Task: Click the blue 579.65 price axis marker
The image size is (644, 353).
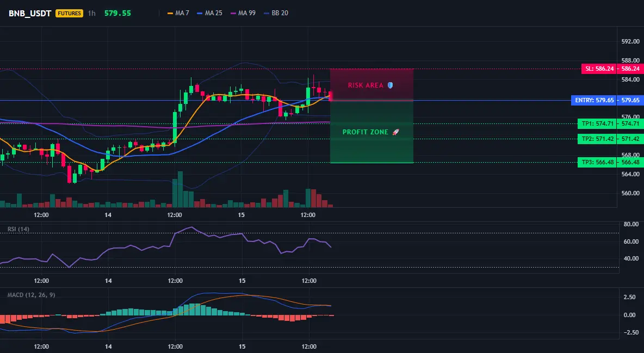Action: point(630,100)
